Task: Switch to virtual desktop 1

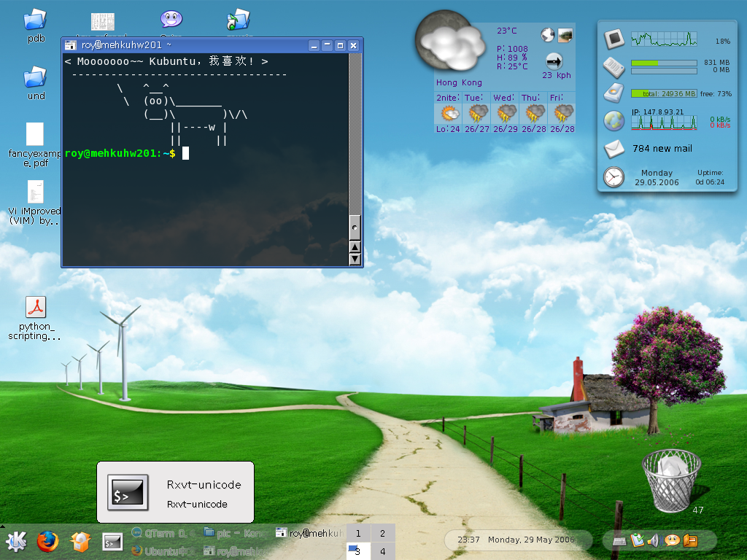Action: pos(358,533)
